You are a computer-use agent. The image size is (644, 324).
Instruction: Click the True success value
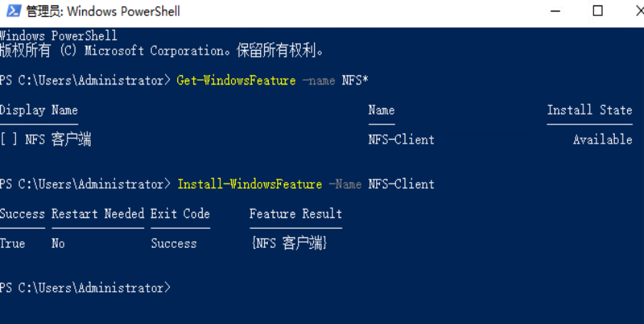coord(12,243)
